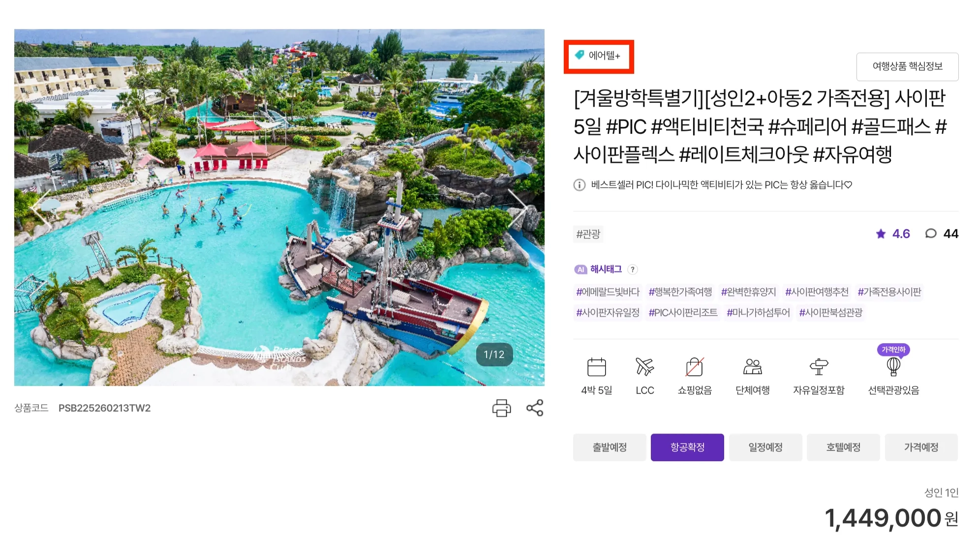Open the 44 reviews comment count
Screen dimensions: 978x560
tap(942, 234)
